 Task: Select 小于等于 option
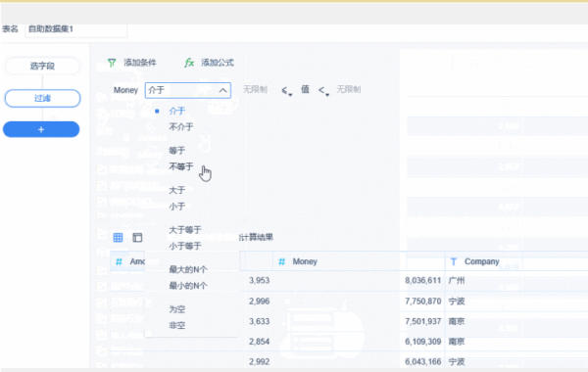[185, 246]
